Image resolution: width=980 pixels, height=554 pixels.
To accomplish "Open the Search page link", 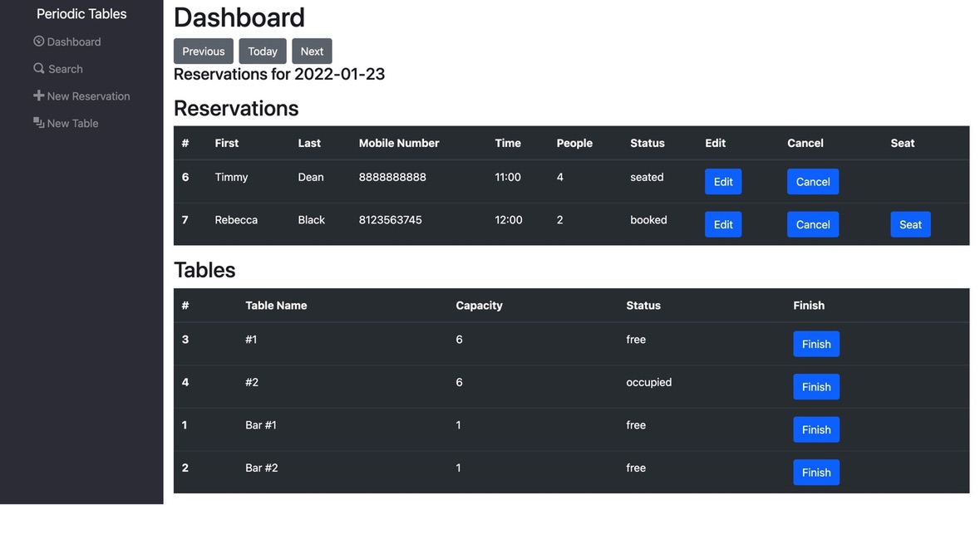I will coord(58,69).
